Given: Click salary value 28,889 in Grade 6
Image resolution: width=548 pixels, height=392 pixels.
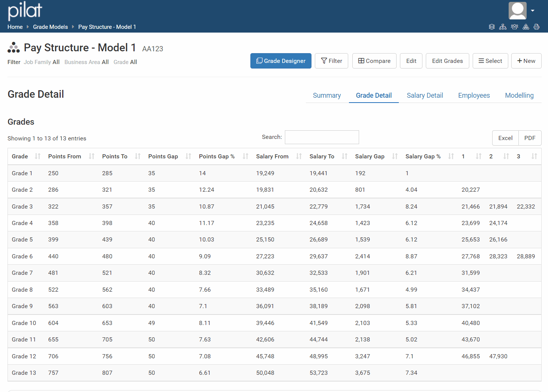Looking at the screenshot, I should 526,256.
